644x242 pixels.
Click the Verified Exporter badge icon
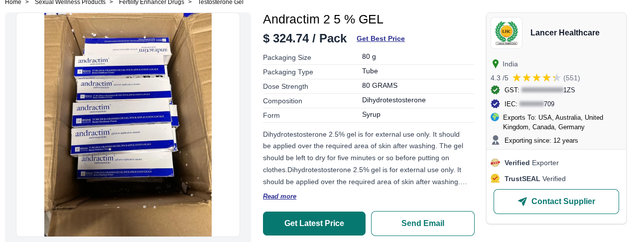(495, 163)
